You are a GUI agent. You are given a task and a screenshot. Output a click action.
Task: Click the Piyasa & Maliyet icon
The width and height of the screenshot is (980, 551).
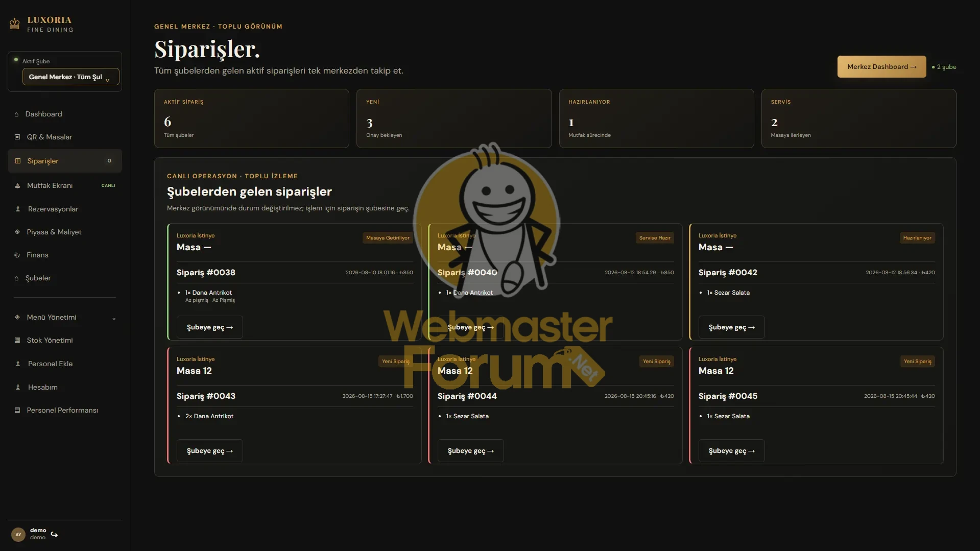click(17, 232)
